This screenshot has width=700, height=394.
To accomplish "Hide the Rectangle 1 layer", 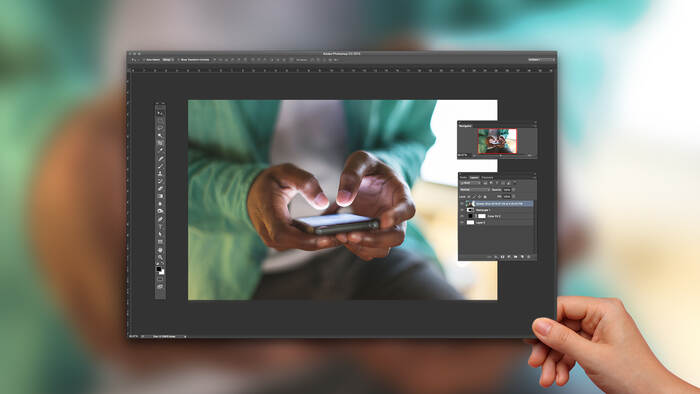I will (x=462, y=210).
